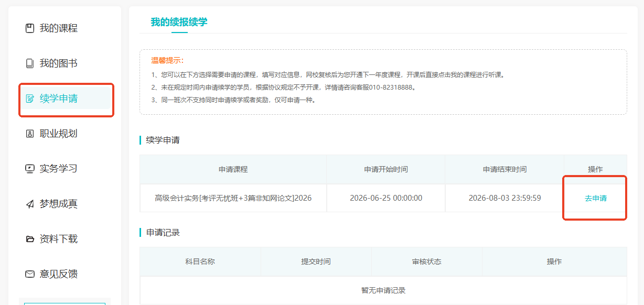The image size is (644, 305).
Task: Open 我的图书 menu item
Action: (x=59, y=63)
